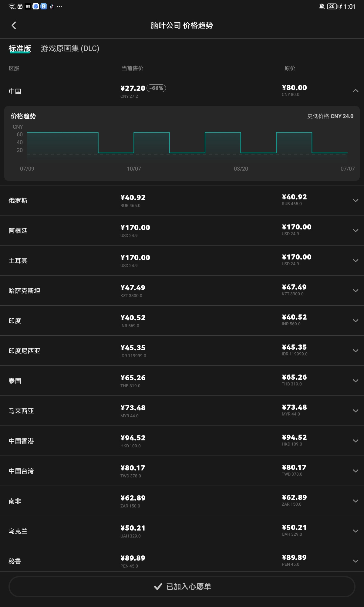Tap the ¥65.26 current price for 泰国
364x607 pixels.
tap(133, 378)
